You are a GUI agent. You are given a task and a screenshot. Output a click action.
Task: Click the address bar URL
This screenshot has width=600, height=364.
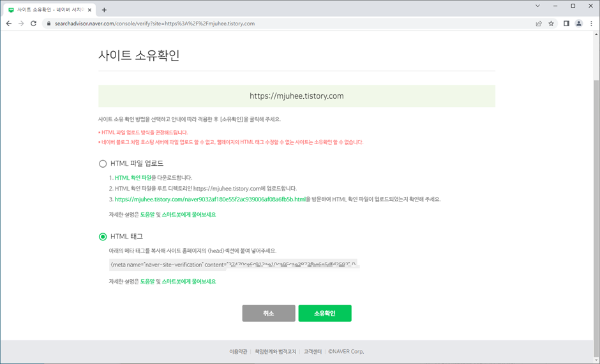click(x=154, y=24)
